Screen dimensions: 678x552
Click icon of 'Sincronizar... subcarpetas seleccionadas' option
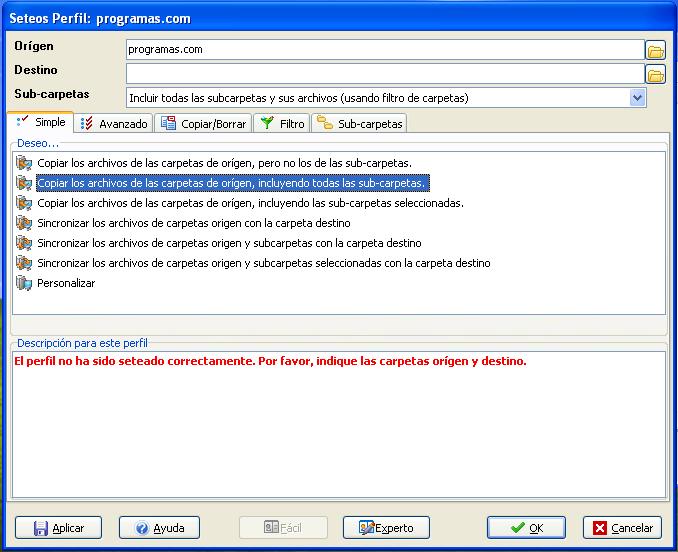pos(24,263)
